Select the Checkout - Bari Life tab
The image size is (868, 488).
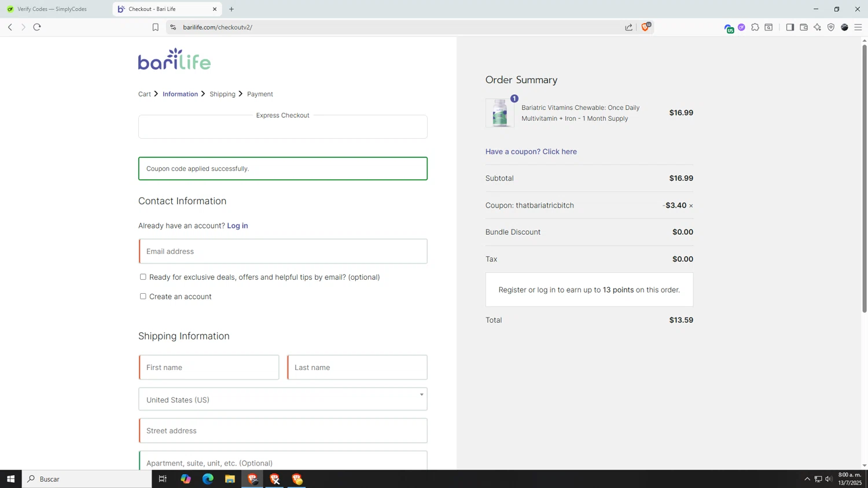pyautogui.click(x=167, y=9)
